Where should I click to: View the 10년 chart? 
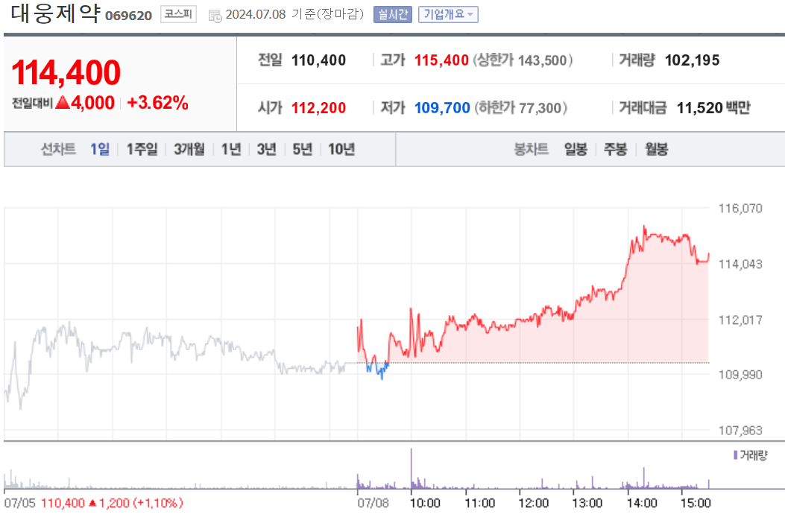pyautogui.click(x=341, y=149)
